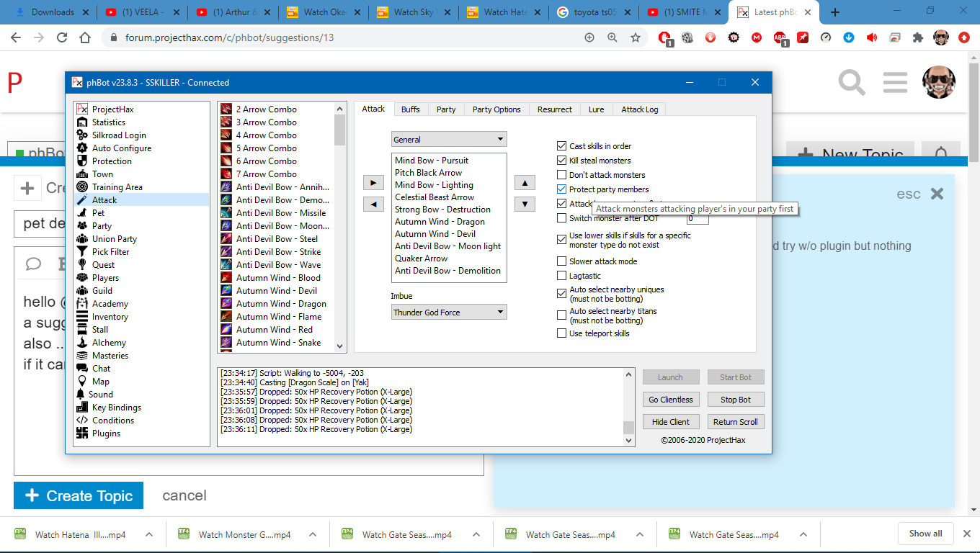
Task: Switch to the Buffs tab
Action: [x=411, y=109]
